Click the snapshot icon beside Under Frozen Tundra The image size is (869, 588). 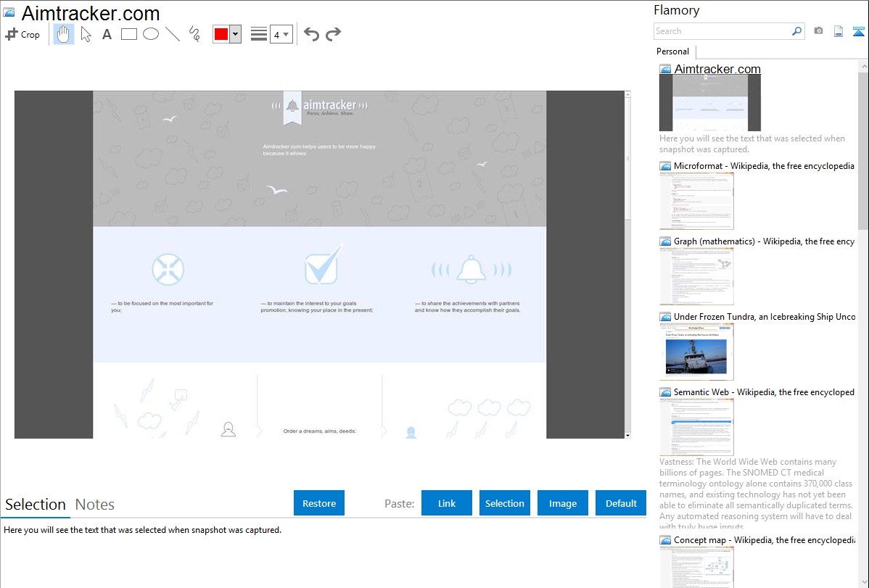666,317
